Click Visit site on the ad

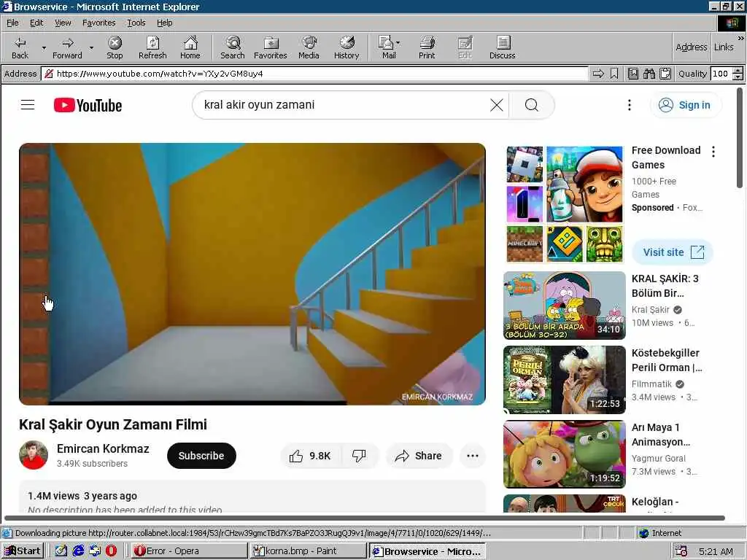click(673, 252)
